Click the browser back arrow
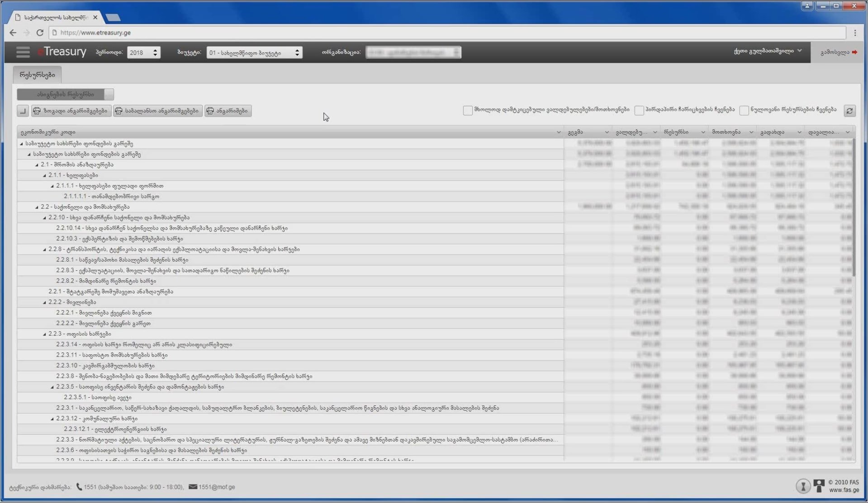The image size is (868, 503). [x=13, y=33]
